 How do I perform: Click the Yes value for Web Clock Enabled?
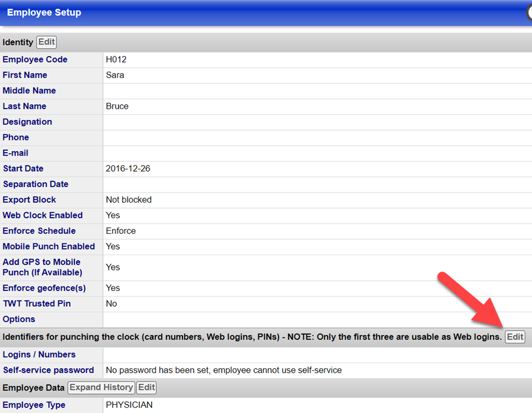113,215
